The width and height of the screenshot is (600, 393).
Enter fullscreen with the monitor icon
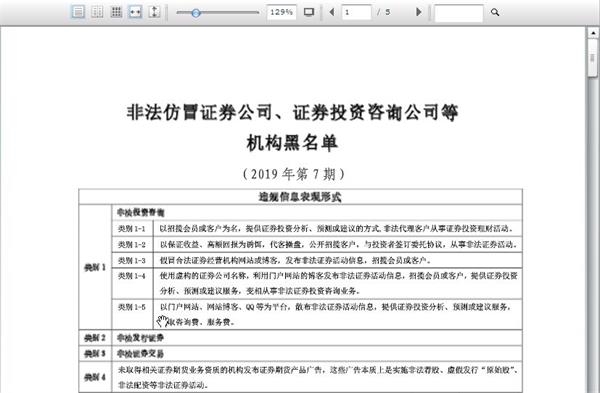309,12
